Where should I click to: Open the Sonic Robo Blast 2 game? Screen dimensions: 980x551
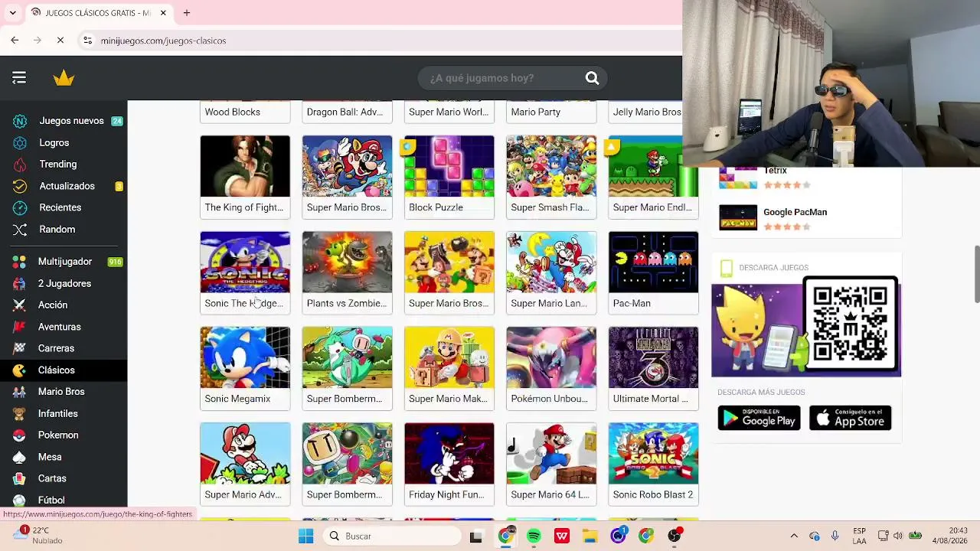tap(653, 464)
